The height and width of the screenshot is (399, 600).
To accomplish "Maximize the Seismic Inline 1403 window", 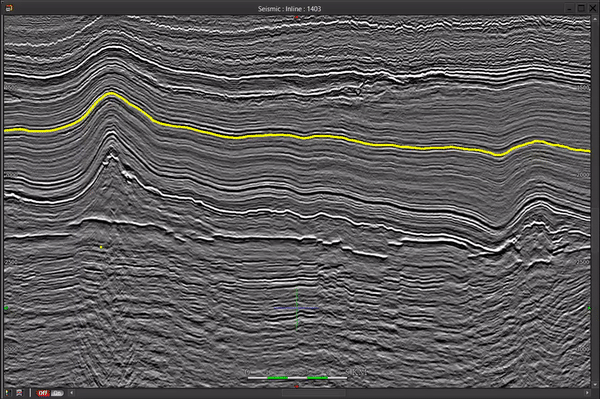I will click(581, 8).
